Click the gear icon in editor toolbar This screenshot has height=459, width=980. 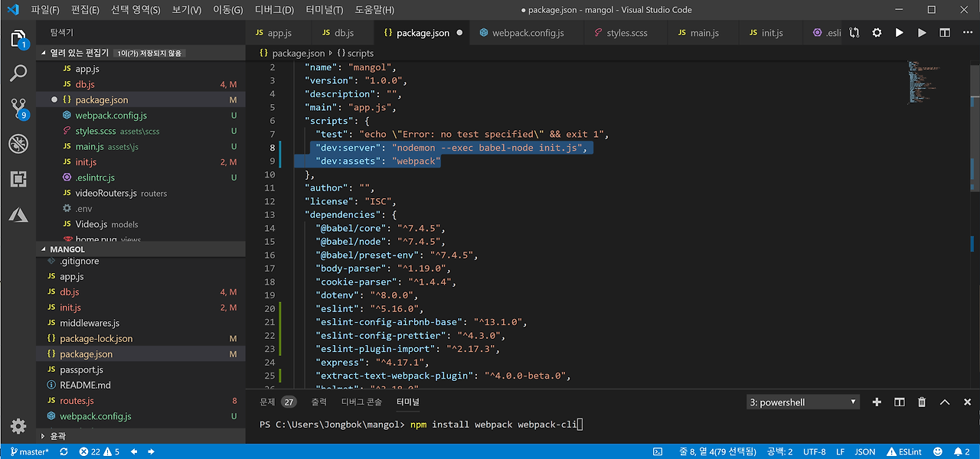click(877, 33)
